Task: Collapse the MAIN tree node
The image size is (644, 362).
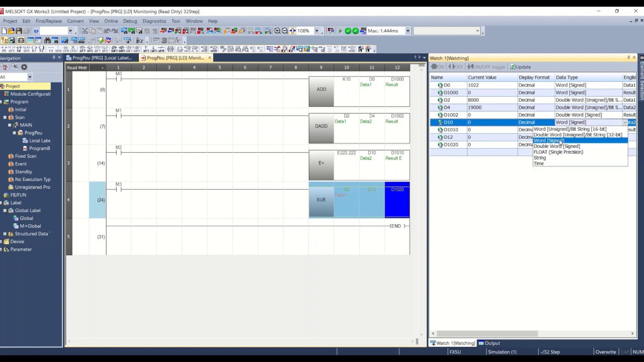Action: click(x=11, y=125)
